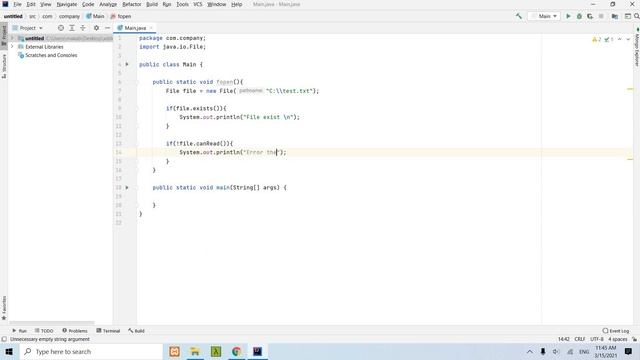Click the untitled breadcrumb in navigation bar
640x360 pixels.
point(13,16)
